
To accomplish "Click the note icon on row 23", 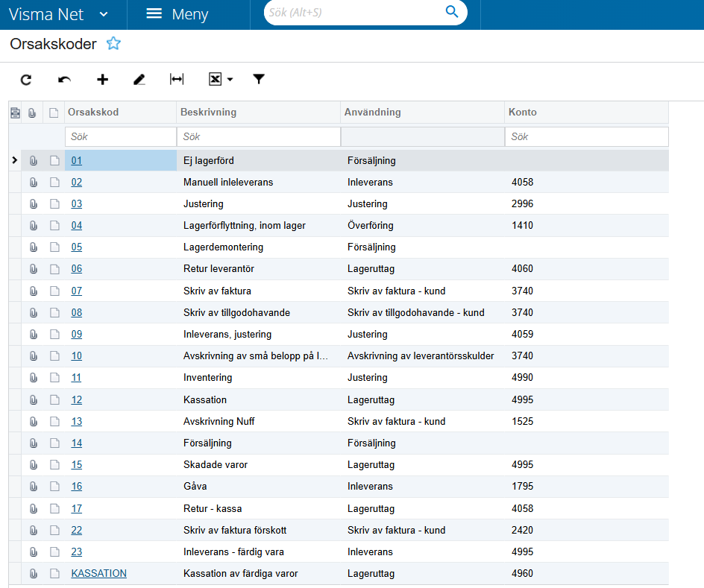I will [x=54, y=551].
